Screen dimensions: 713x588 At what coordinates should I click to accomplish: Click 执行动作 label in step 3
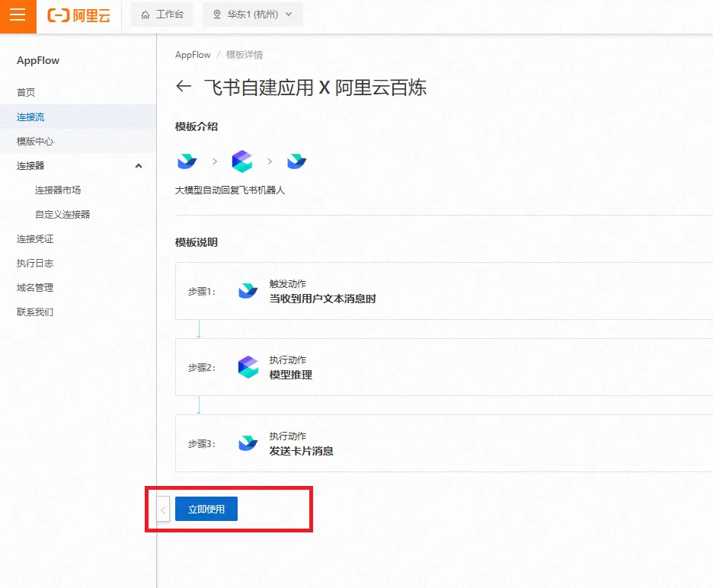point(288,436)
